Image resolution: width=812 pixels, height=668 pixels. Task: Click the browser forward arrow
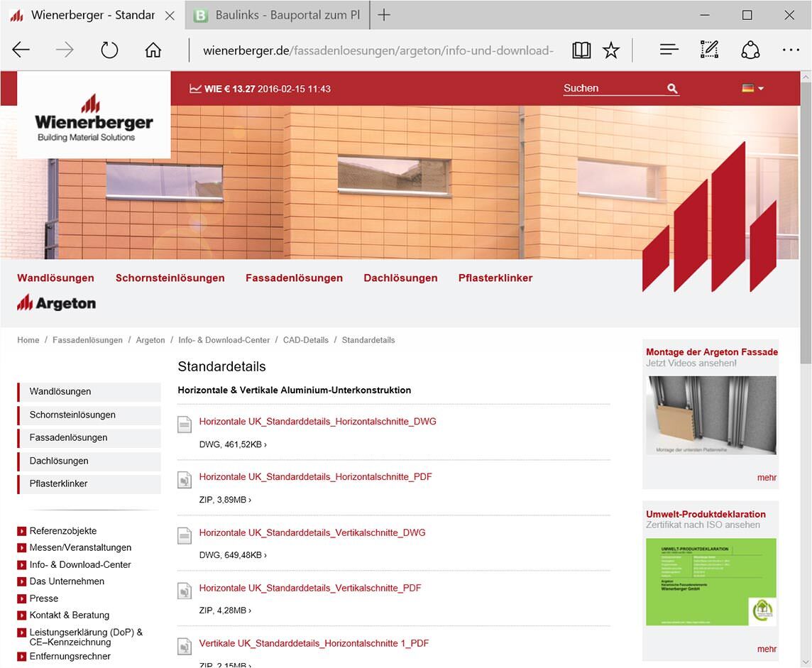coord(65,50)
